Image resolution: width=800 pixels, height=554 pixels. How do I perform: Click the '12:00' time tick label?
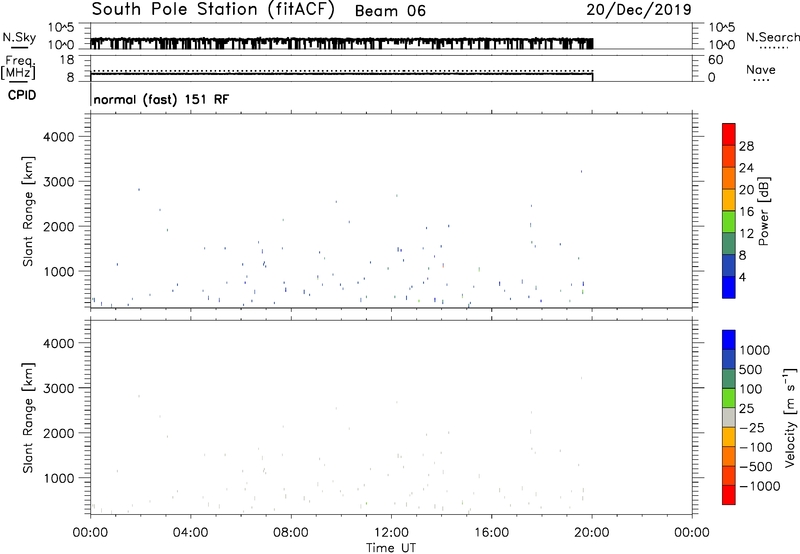pos(391,533)
